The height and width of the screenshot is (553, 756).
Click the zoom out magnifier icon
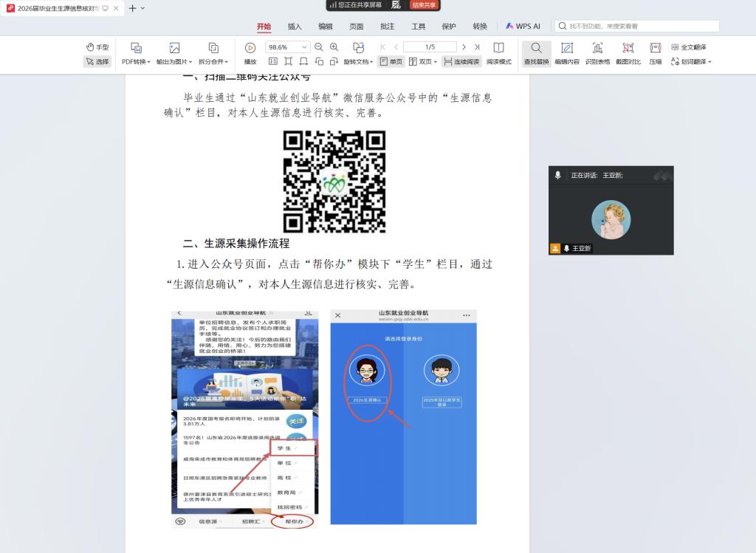(x=319, y=47)
